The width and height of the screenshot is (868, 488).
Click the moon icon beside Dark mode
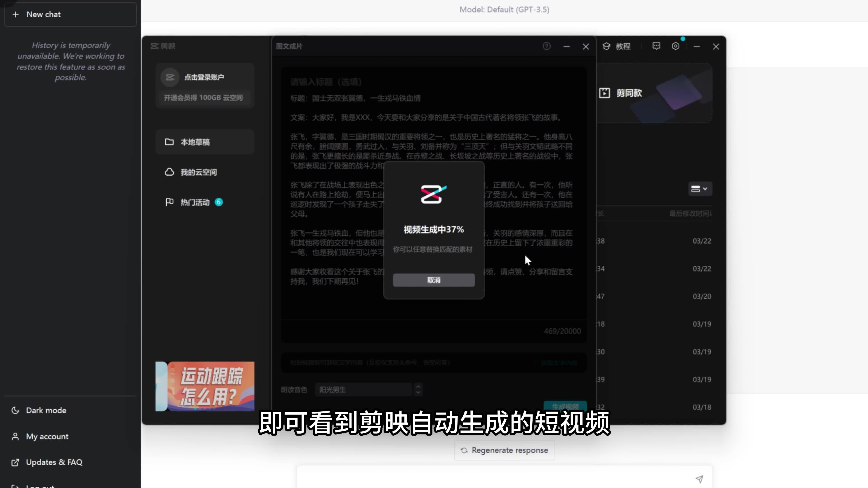(15, 410)
